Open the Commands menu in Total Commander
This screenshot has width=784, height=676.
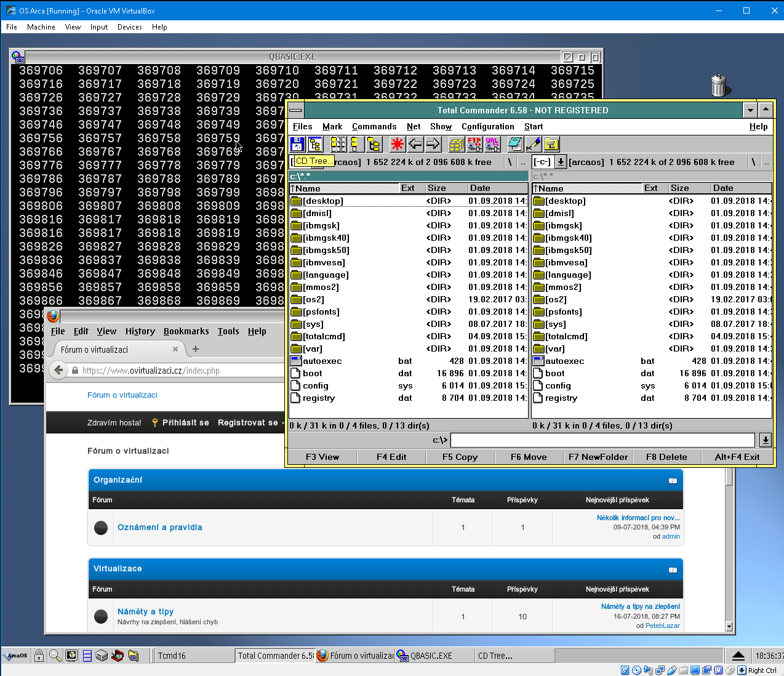tap(374, 126)
